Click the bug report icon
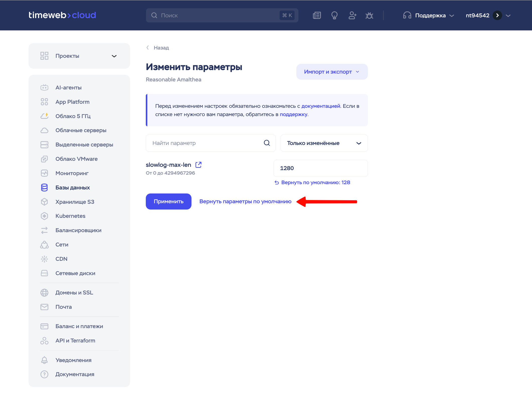 coord(369,16)
